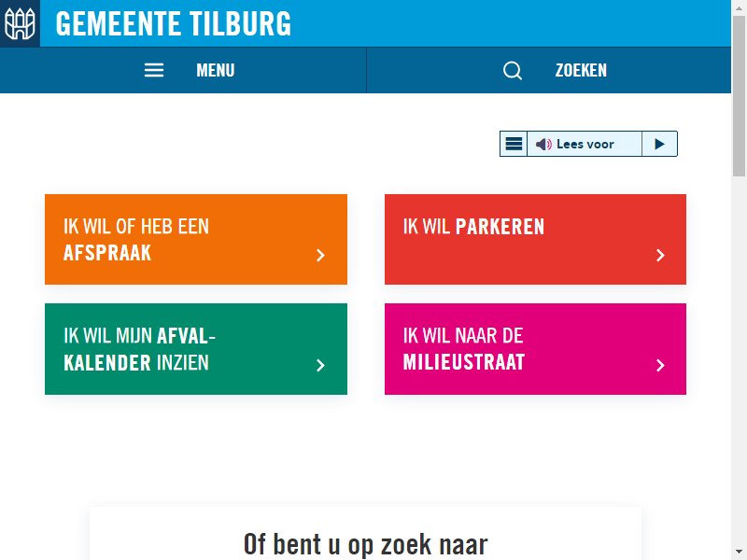Image resolution: width=747 pixels, height=560 pixels.
Task: Click the scrollbar down arrow
Action: [739, 552]
